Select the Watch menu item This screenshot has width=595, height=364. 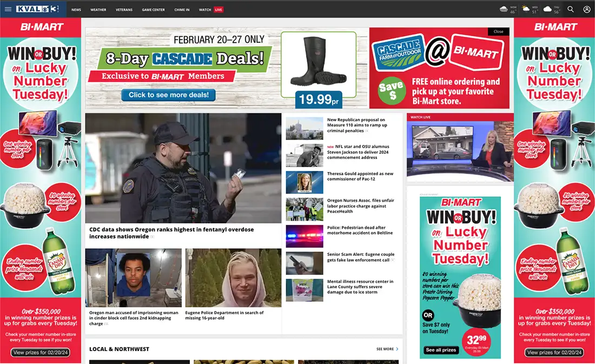coord(205,10)
